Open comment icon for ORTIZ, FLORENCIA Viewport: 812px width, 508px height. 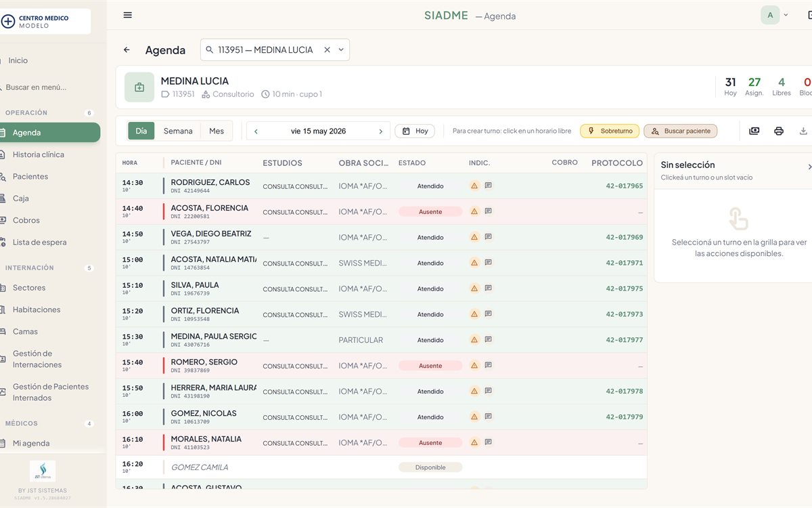pyautogui.click(x=488, y=314)
